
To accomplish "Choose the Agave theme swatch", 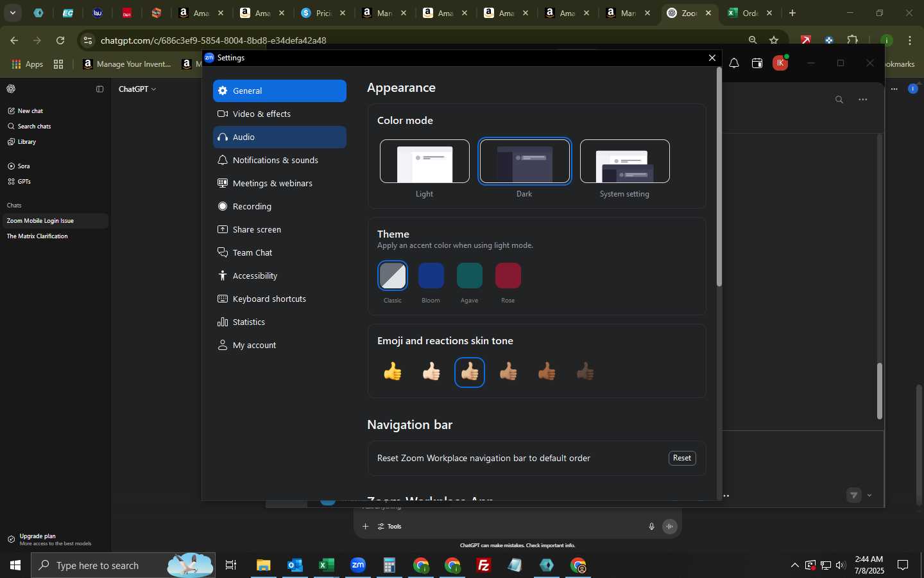I will tap(470, 276).
